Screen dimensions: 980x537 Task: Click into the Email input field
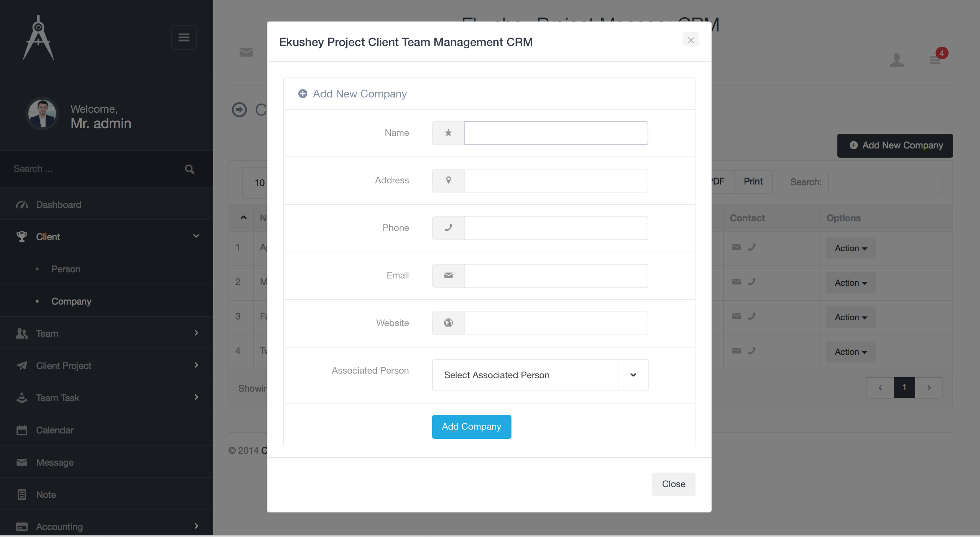pyautogui.click(x=556, y=276)
